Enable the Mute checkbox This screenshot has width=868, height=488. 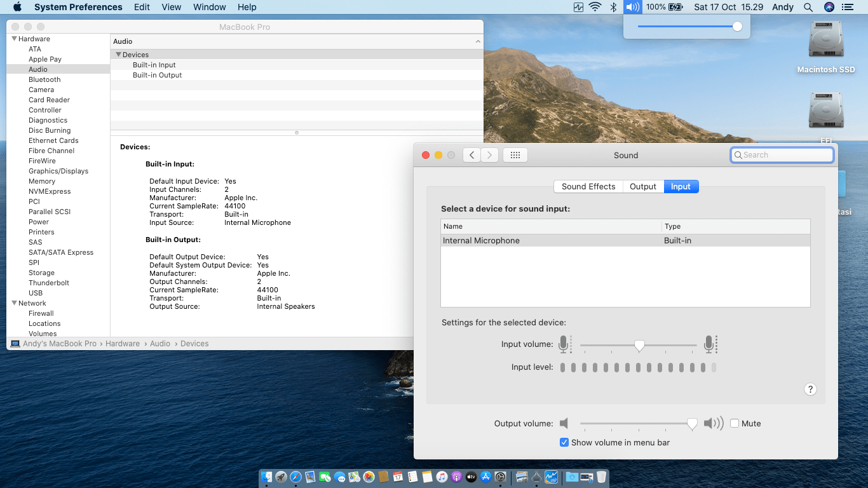(x=735, y=423)
